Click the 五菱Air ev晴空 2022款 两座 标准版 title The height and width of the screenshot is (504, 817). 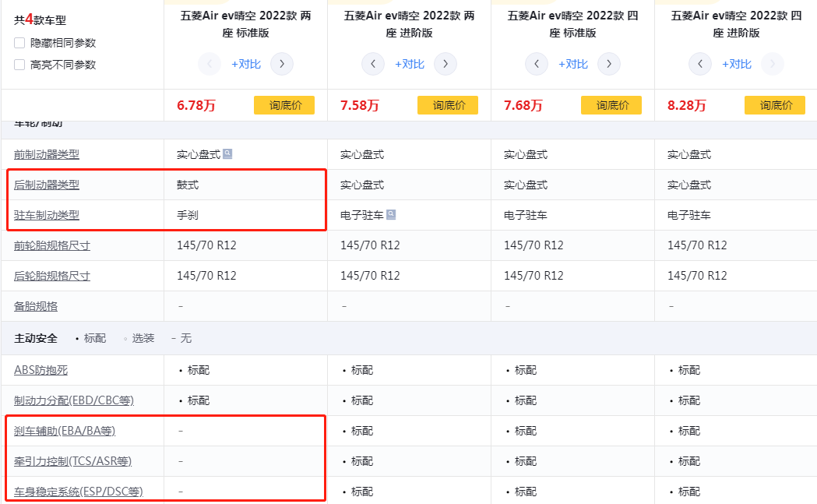[245, 24]
